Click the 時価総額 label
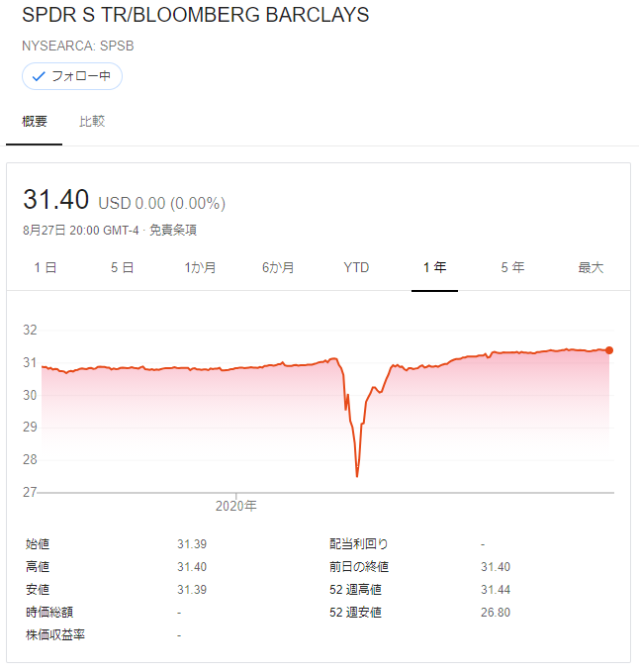639x672 pixels. 49,613
